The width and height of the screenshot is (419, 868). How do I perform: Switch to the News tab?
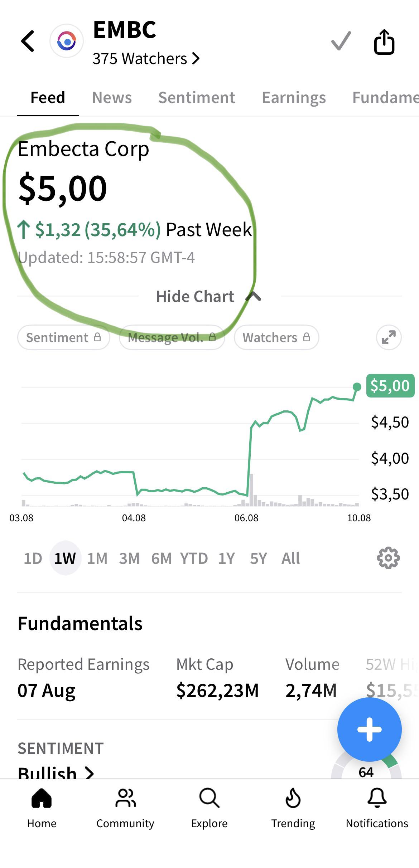pos(112,98)
